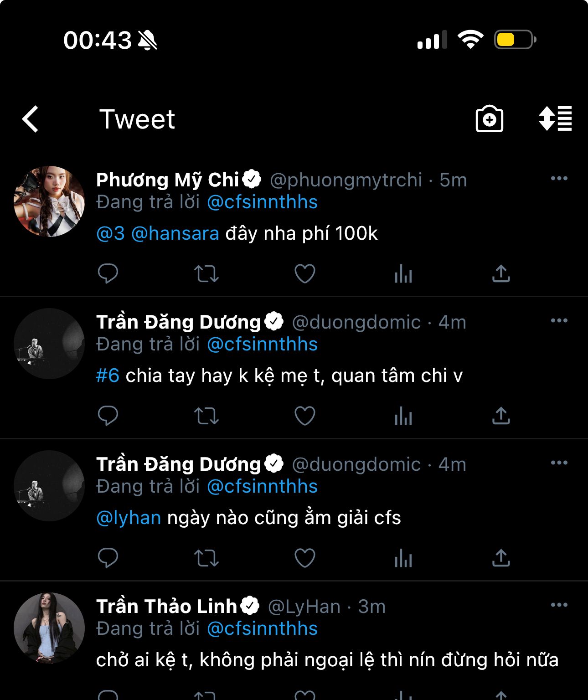This screenshot has height=700, width=588.
Task: Open Trần Thảo Linh's avatar
Action: click(49, 628)
